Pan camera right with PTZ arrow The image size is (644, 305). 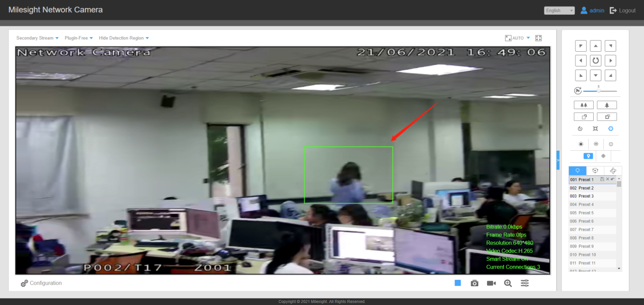pyautogui.click(x=610, y=60)
